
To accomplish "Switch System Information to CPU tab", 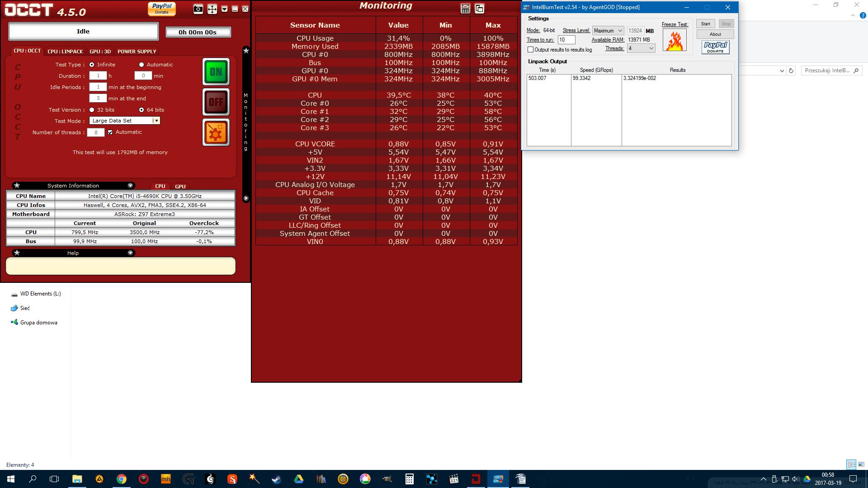I will [160, 186].
